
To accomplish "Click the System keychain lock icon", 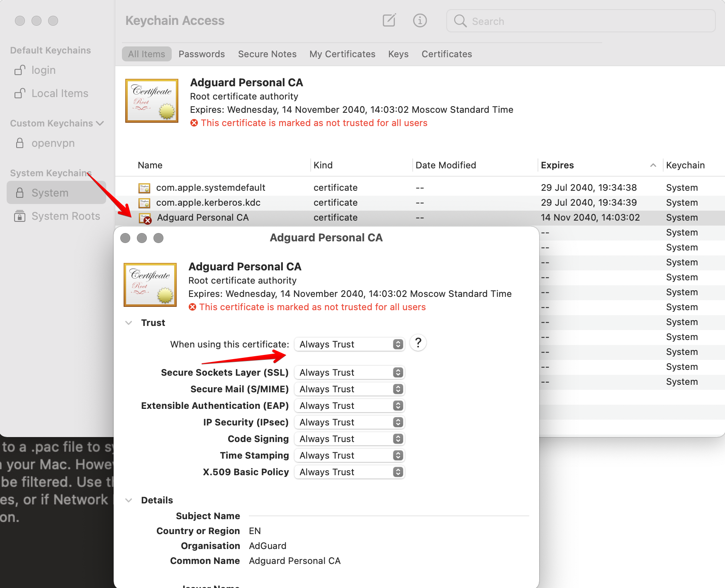I will pyautogui.click(x=19, y=193).
